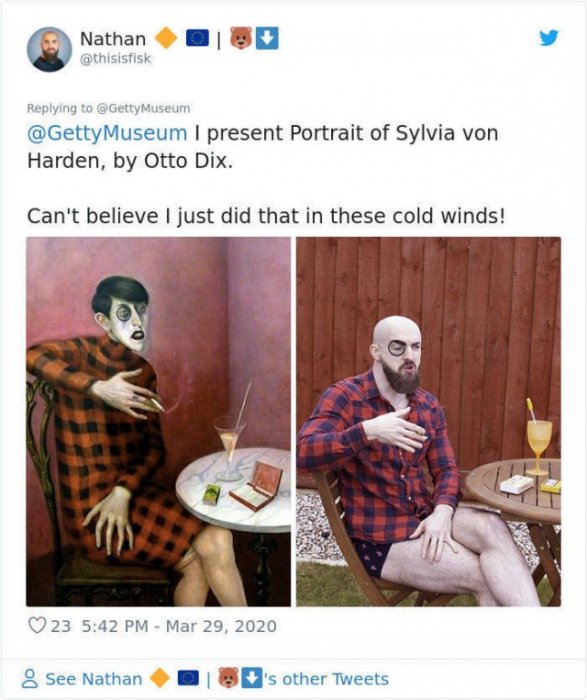The width and height of the screenshot is (587, 700).
Task: Open @GettyMuseum mention in tweet text
Action: [107, 133]
